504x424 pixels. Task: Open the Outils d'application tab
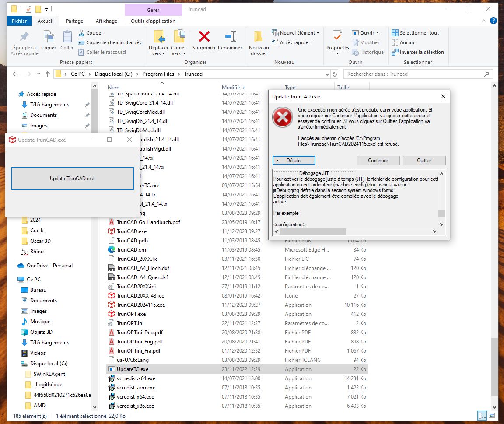(153, 21)
